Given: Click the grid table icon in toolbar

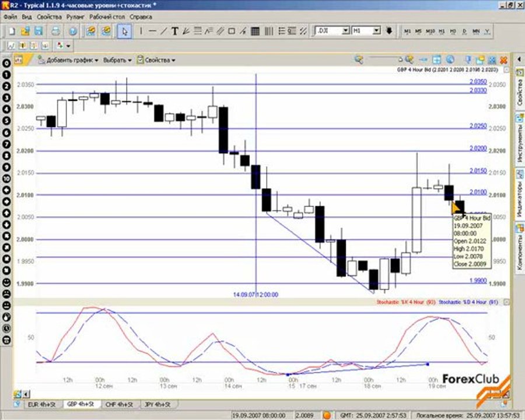Looking at the screenshot, I should click(255, 31).
